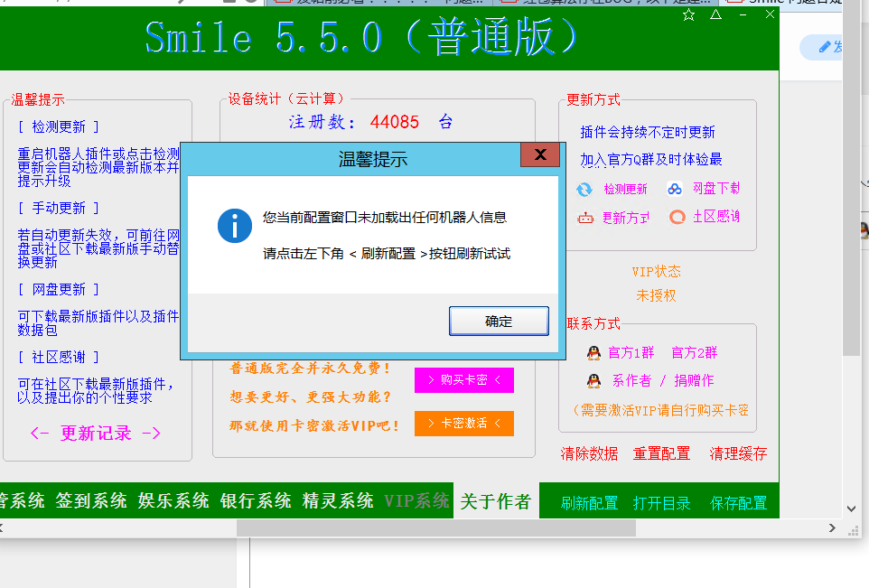
Task: Click the QQ penguin icon beside 官方1群
Action: pos(593,353)
